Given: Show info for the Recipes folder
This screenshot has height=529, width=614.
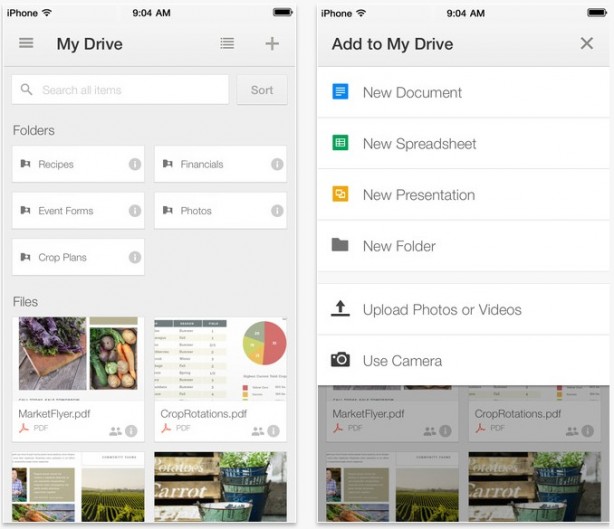Looking at the screenshot, I should click(x=135, y=164).
